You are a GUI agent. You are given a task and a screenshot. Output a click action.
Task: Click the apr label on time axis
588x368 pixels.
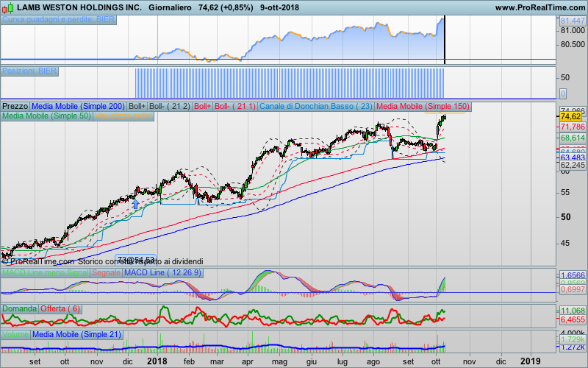[248, 362]
